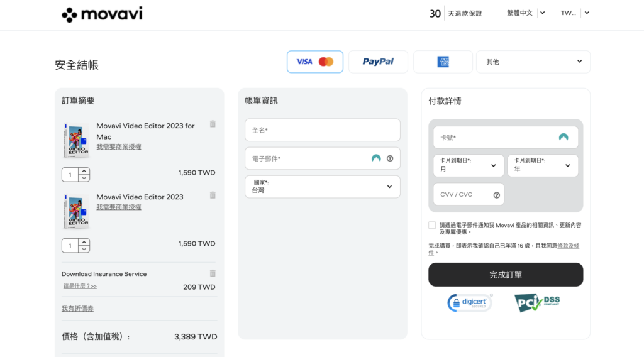Screen dimensions: 644x357
Task: Increase quantity of Movavi Video Editor 2023
Action: click(84, 242)
